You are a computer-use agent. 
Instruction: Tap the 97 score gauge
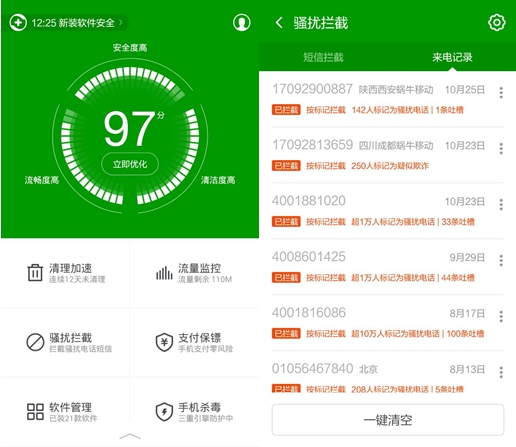point(130,135)
